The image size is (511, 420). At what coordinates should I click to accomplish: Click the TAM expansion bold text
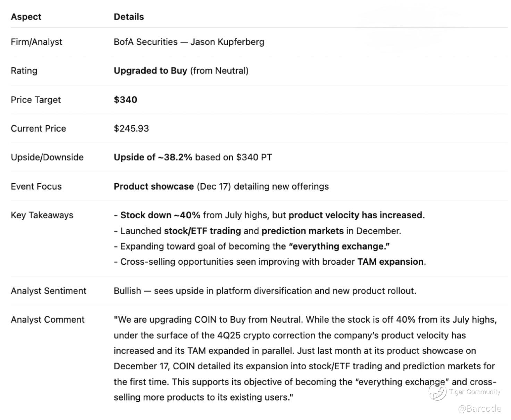click(x=390, y=261)
